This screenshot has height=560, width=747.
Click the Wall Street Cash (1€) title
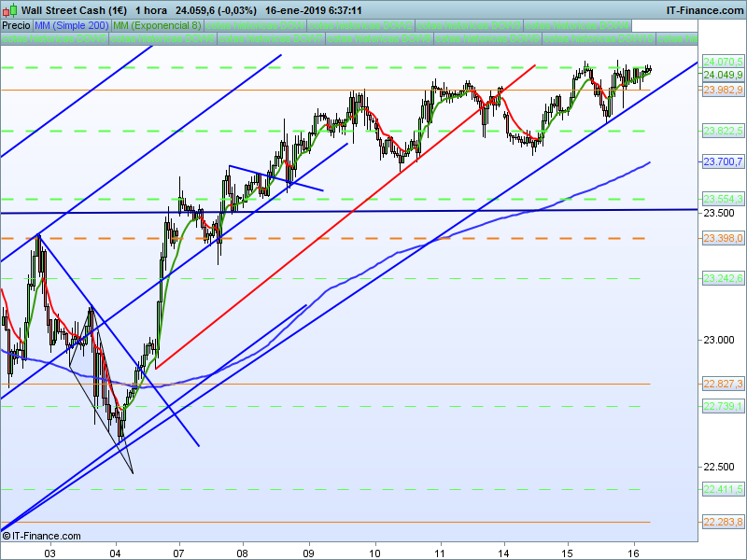74,10
